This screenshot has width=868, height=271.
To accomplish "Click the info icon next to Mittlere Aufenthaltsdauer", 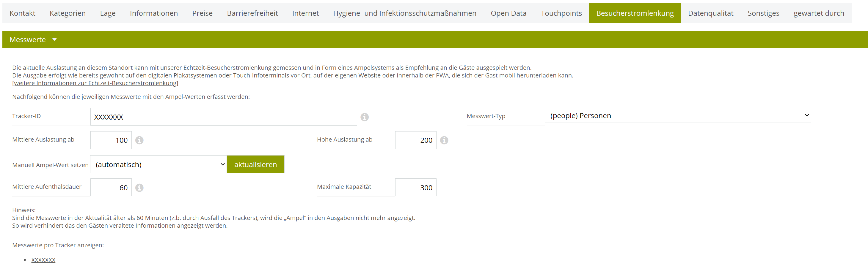I will (x=139, y=188).
